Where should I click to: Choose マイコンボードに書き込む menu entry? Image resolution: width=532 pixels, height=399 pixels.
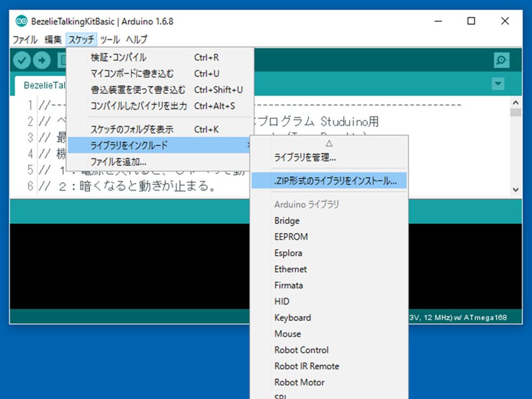[132, 74]
